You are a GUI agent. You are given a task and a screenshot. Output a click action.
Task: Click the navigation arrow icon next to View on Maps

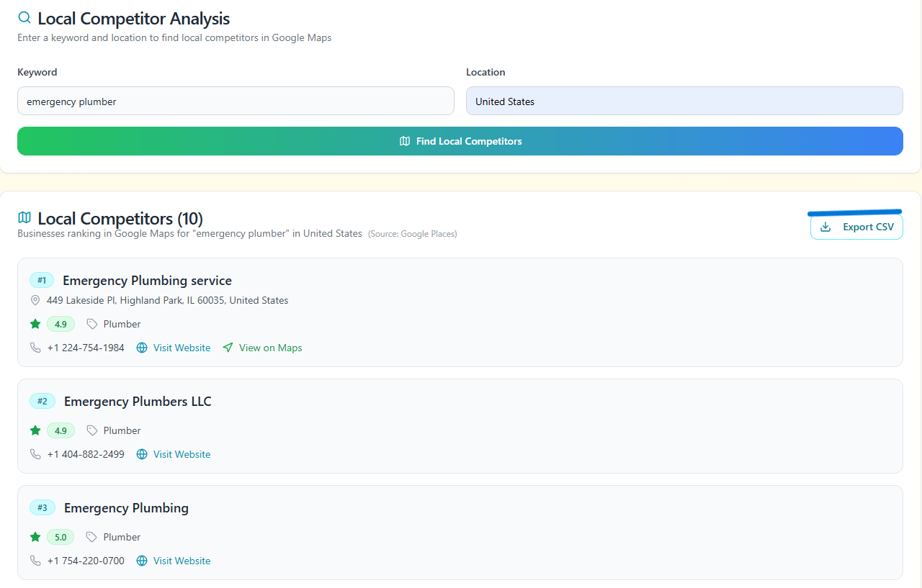click(x=228, y=348)
